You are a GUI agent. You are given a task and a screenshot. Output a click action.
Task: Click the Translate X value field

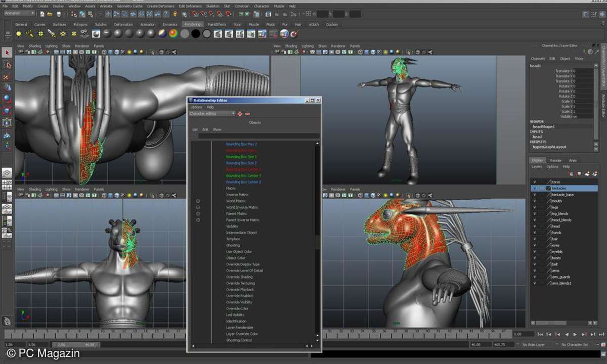[583, 71]
